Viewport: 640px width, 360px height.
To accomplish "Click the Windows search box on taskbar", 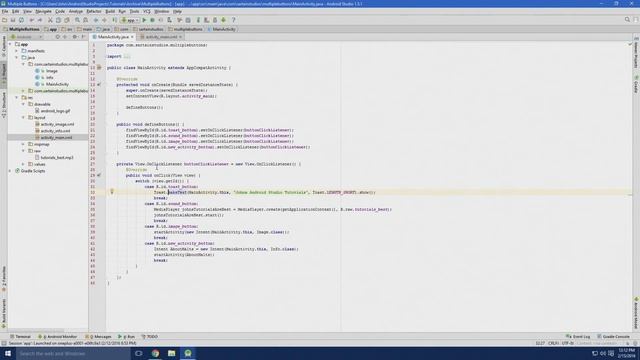I will [73, 353].
